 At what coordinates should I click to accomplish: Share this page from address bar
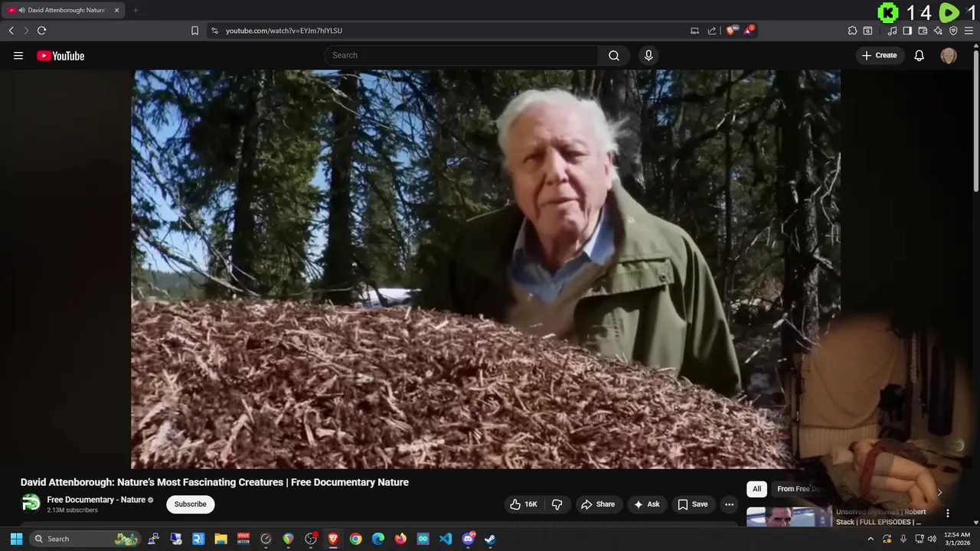pyautogui.click(x=712, y=31)
